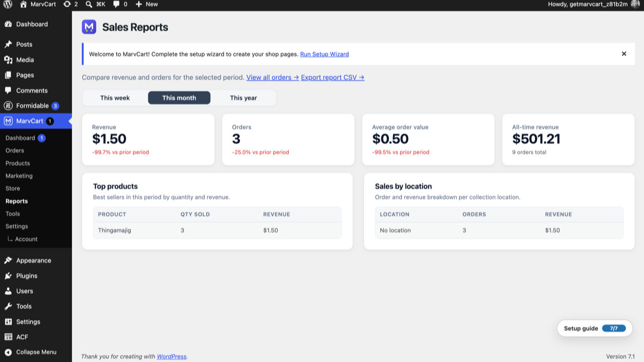
Task: Open the Setup guide 7/7 button
Action: click(595, 328)
